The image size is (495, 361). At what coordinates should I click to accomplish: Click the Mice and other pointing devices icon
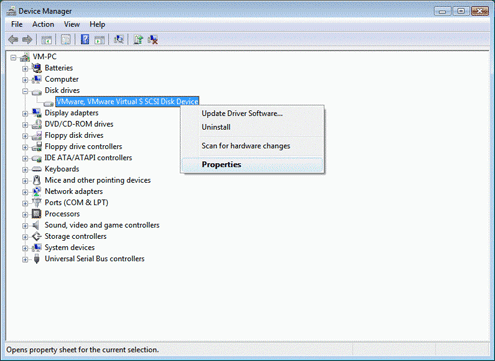pos(37,180)
